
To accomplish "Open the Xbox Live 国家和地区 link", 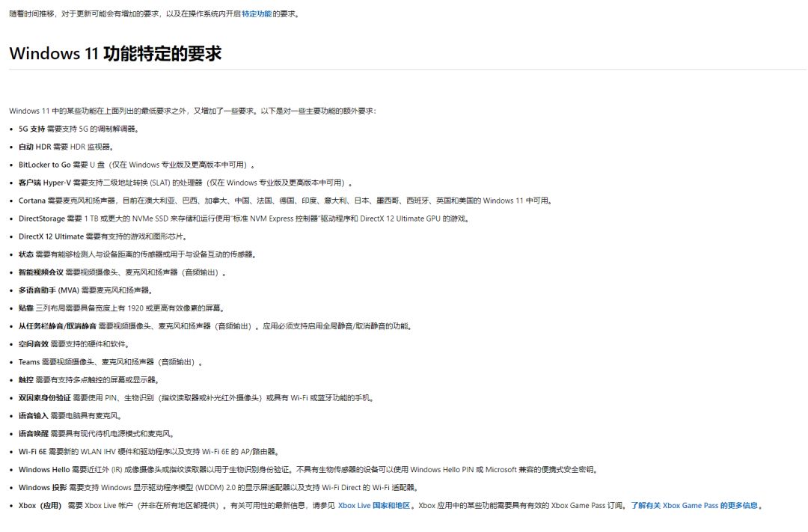I will point(373,506).
